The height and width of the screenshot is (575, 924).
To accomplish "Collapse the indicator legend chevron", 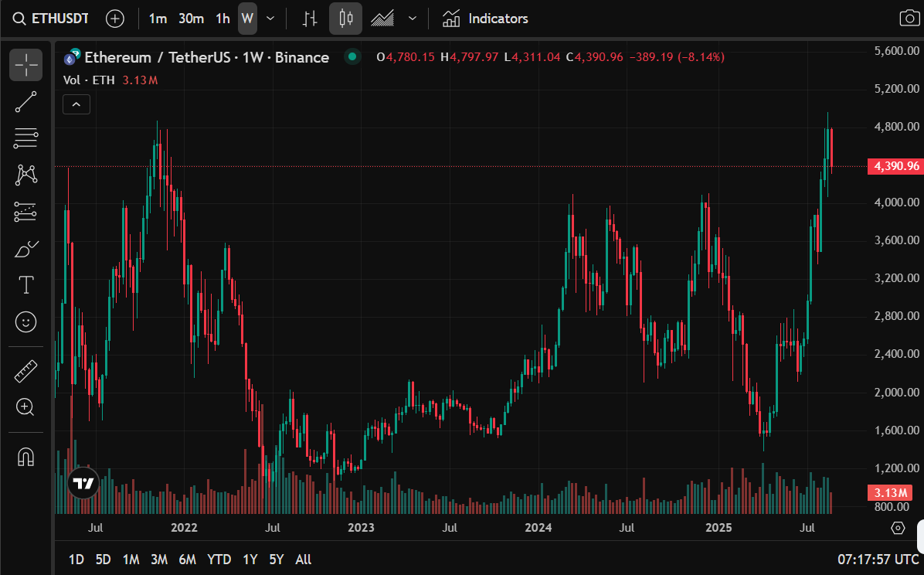I will point(76,104).
